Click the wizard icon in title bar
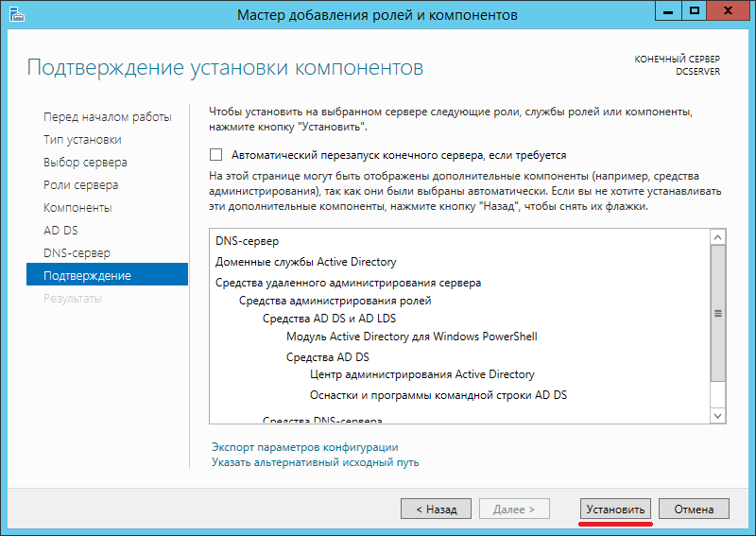Image resolution: width=756 pixels, height=536 pixels. pos(14,15)
